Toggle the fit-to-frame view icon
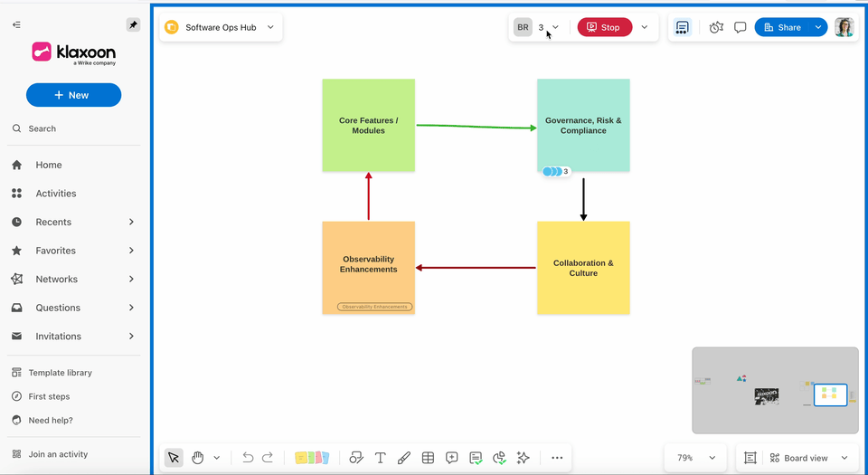The height and width of the screenshot is (475, 868). point(750,458)
